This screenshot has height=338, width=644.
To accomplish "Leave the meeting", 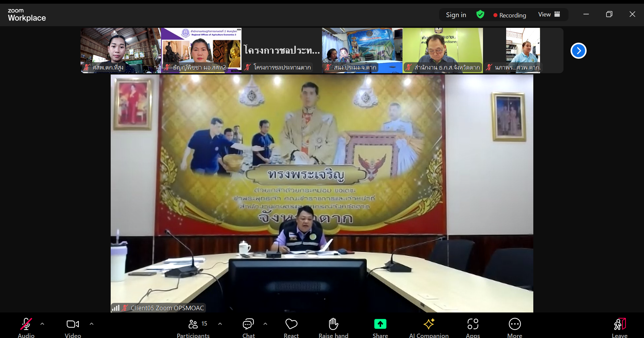I will 620,328.
